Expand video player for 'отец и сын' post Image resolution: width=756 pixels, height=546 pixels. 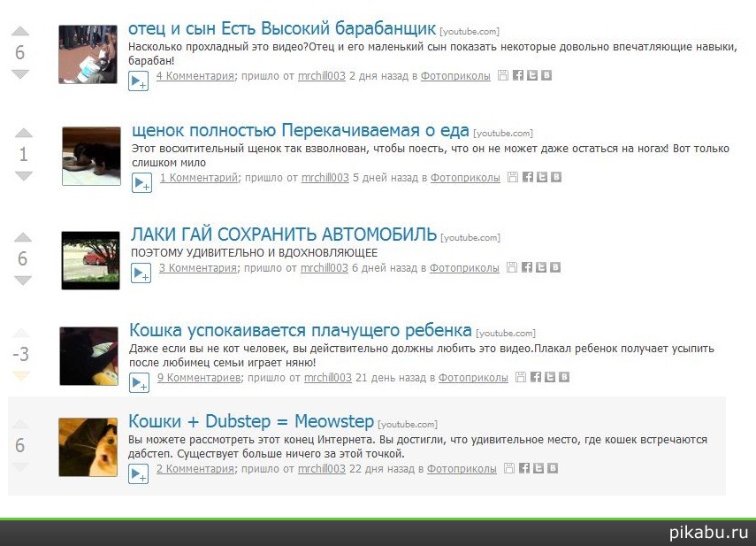(138, 81)
